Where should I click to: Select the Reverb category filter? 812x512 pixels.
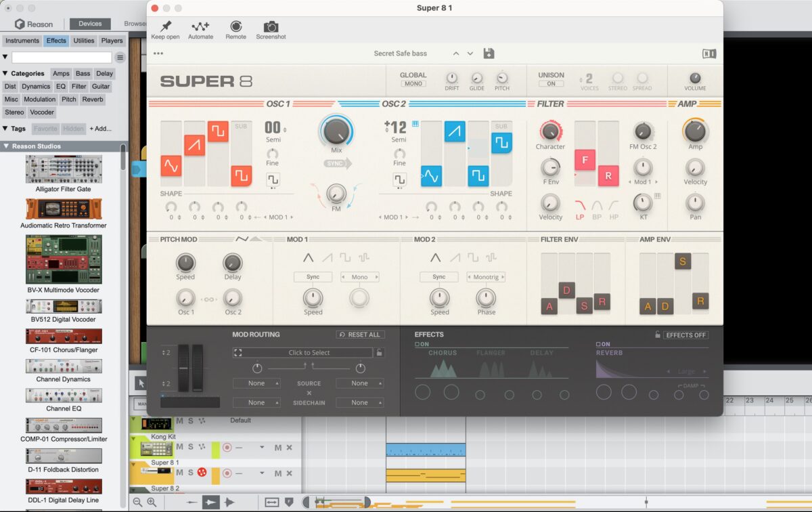click(93, 99)
